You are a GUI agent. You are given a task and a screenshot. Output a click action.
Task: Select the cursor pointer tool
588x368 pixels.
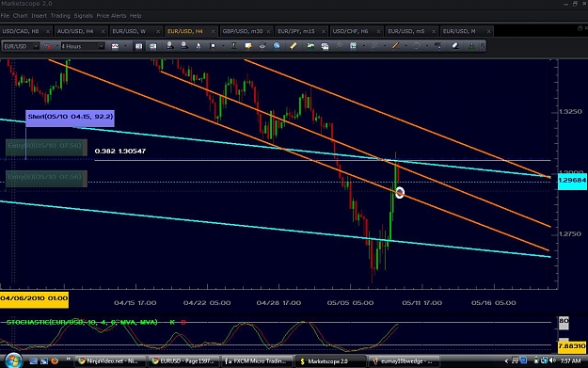(199, 46)
